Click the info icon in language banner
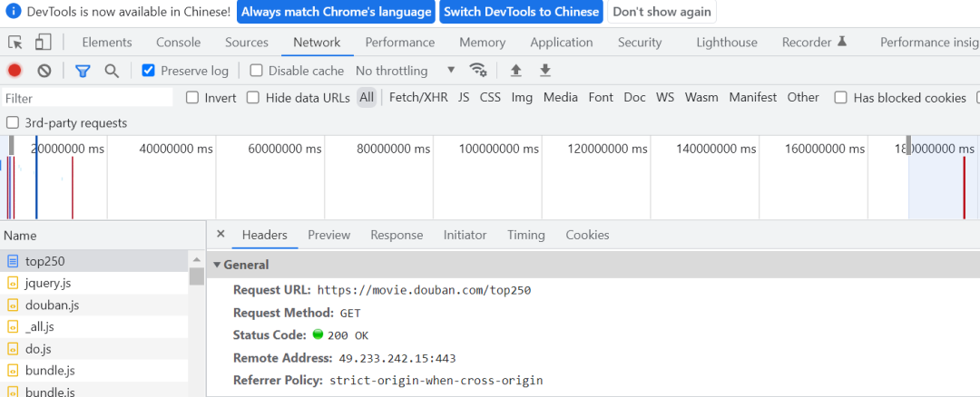 click(14, 11)
